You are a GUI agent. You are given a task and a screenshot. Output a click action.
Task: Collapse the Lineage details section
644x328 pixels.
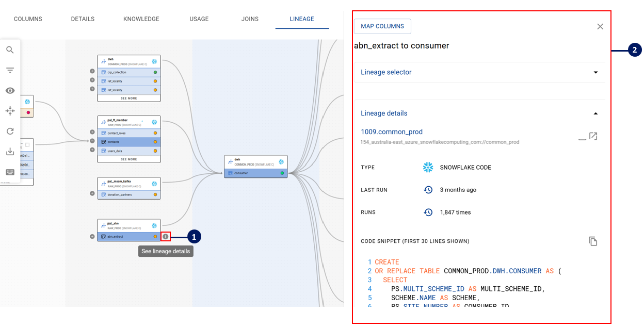tap(595, 113)
